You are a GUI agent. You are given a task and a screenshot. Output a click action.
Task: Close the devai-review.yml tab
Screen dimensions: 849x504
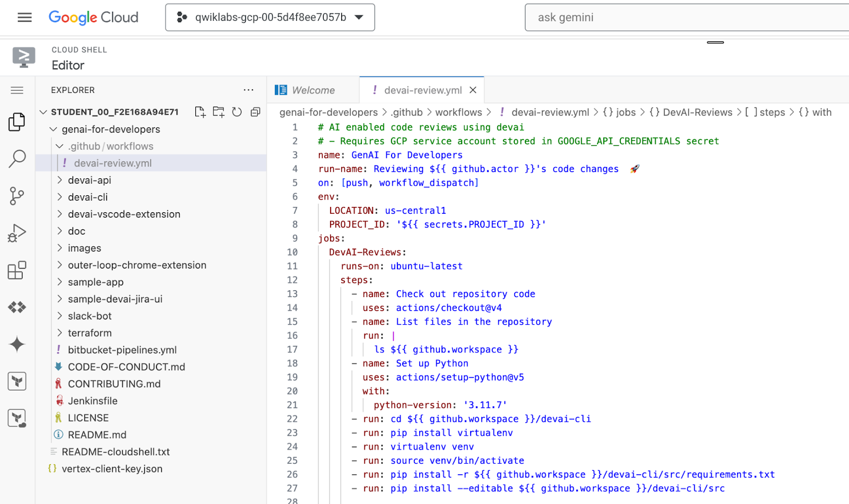pyautogui.click(x=473, y=90)
